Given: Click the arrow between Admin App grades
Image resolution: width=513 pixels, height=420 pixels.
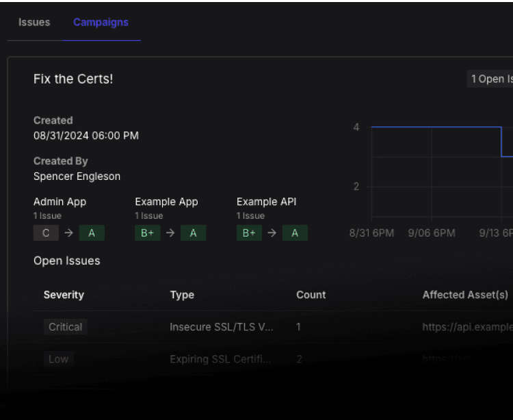Looking at the screenshot, I should (x=68, y=233).
